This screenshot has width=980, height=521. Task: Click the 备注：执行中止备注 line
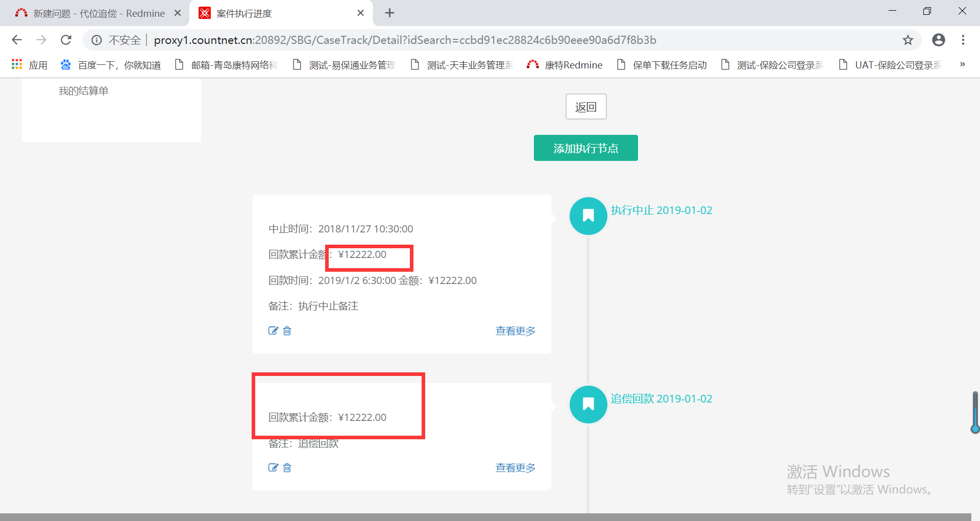pyautogui.click(x=313, y=306)
